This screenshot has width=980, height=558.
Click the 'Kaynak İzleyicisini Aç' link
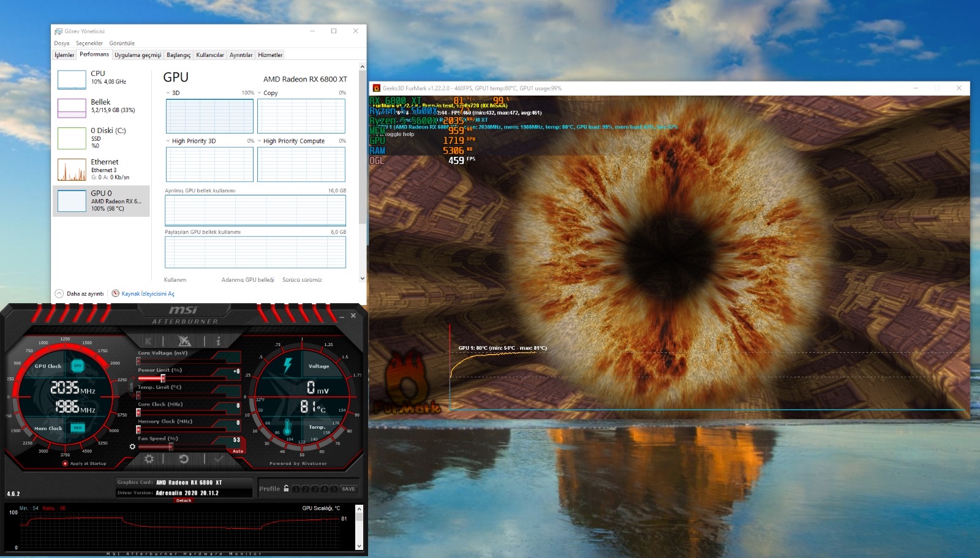pos(148,294)
